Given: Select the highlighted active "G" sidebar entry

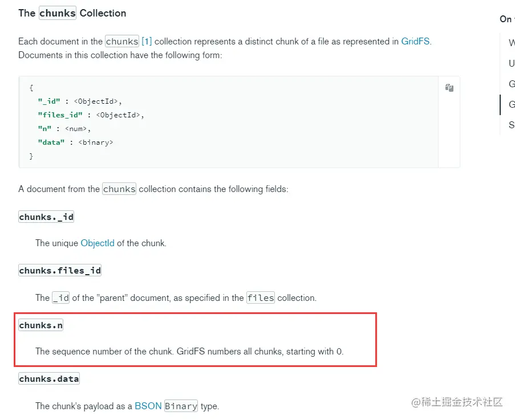Looking at the screenshot, I should 511,105.
